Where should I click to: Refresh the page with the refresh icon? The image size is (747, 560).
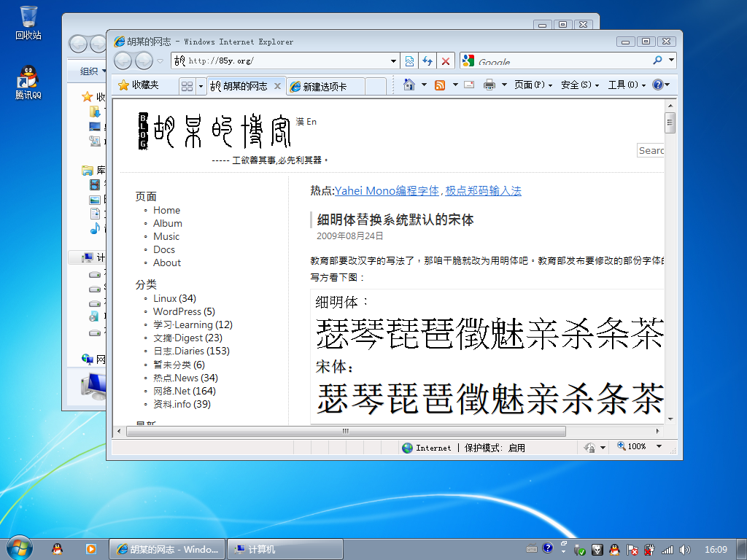point(427,61)
